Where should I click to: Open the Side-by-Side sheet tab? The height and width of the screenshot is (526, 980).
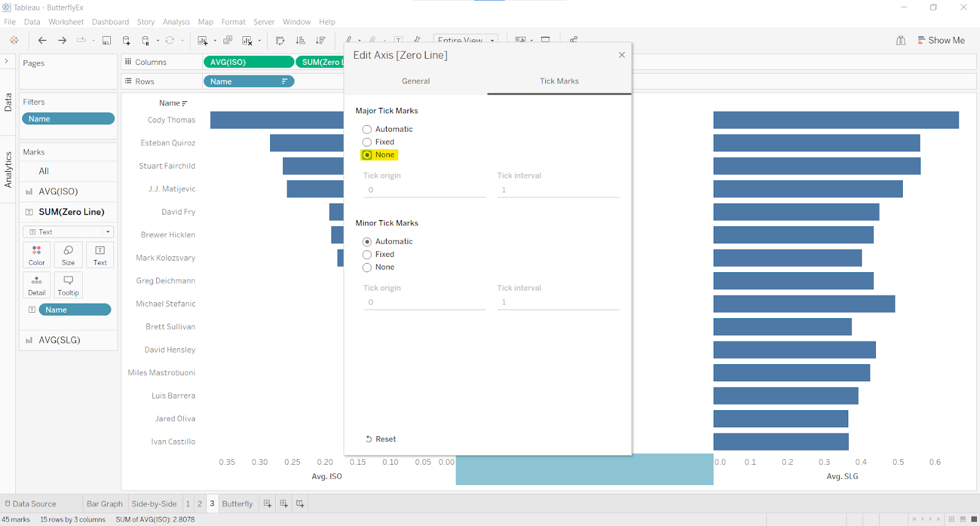pos(154,504)
